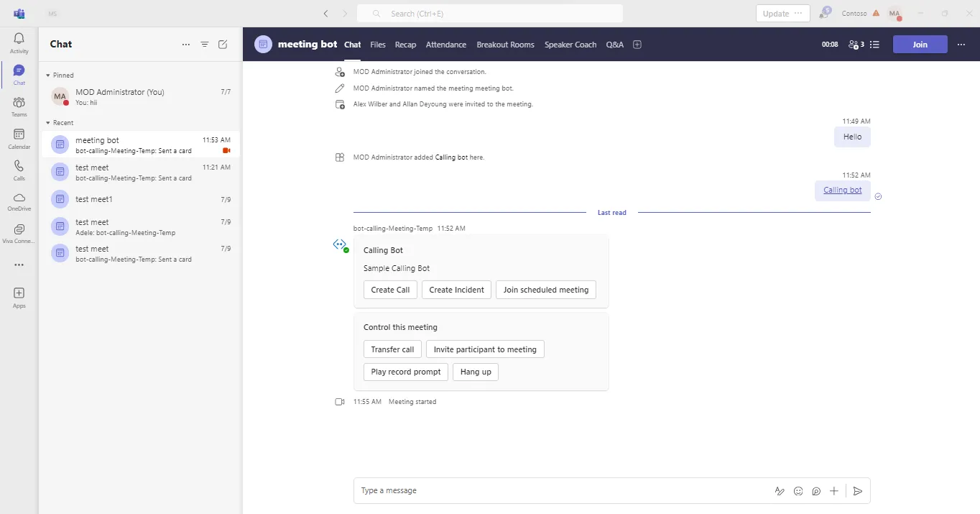Screen dimensions: 980x514
Task: Open the Breakout Rooms tab
Action: [505, 45]
